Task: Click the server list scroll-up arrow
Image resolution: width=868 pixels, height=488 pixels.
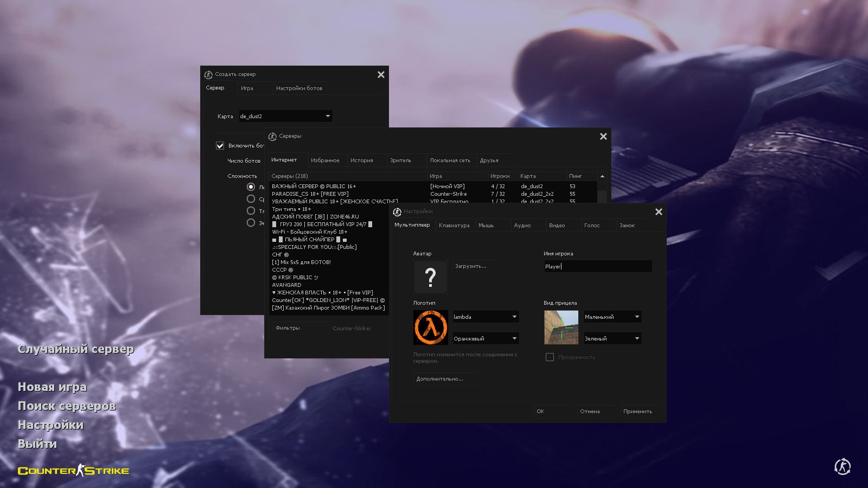Action: (x=602, y=176)
